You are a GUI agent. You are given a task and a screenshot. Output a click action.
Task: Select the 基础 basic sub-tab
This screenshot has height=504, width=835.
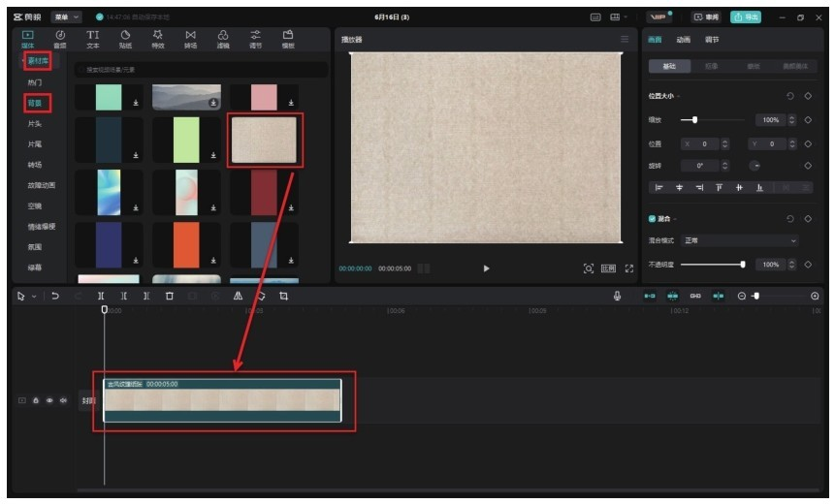669,66
